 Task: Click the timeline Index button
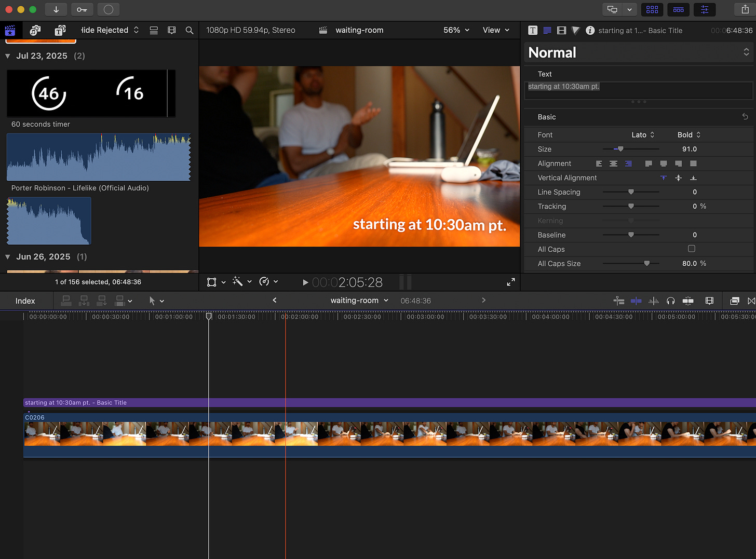[25, 301]
